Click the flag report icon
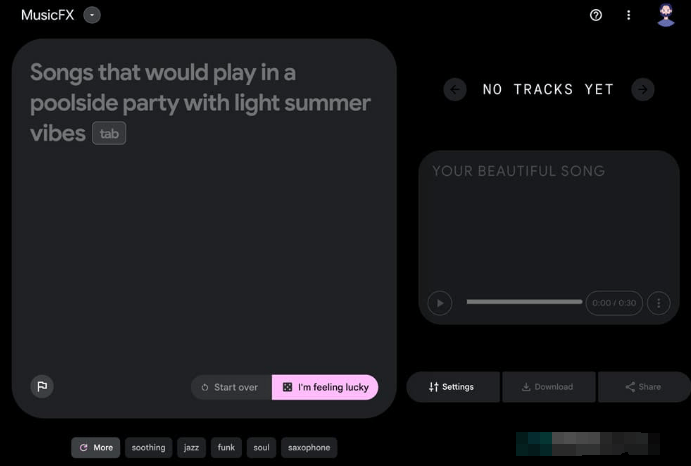This screenshot has width=691, height=466. click(42, 387)
